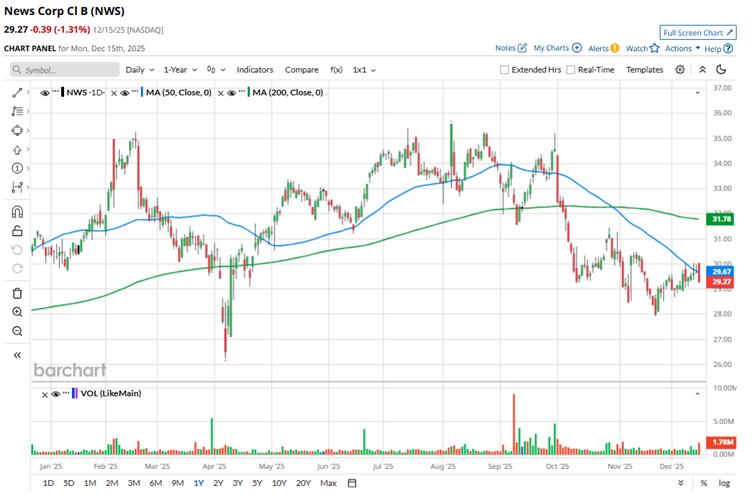Open Templates menu

[644, 70]
